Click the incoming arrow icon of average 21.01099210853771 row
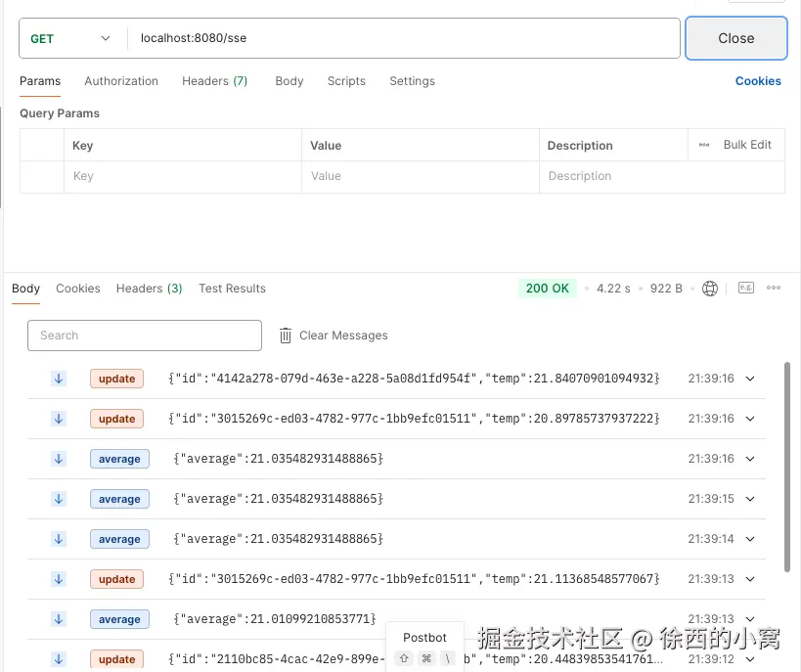Viewport: 801px width, 672px height. (x=59, y=619)
